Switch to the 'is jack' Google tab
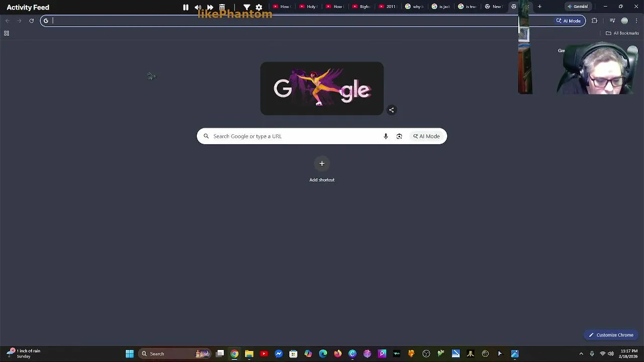The height and width of the screenshot is (362, 644). click(441, 7)
